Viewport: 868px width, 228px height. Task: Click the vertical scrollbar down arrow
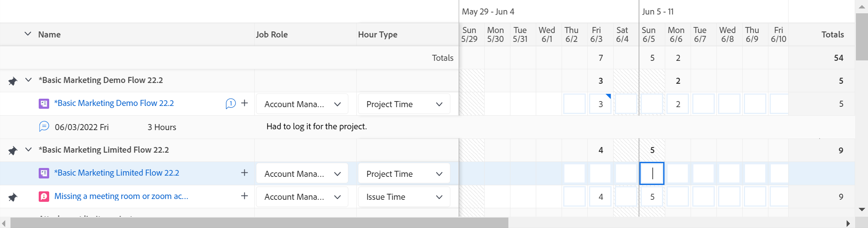[862, 209]
